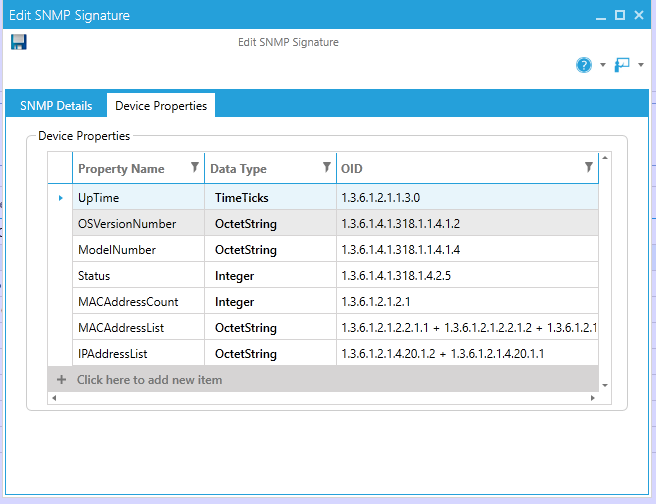Open filter for Data Type column
Viewport: 656px width, 504px height.
pos(327,167)
